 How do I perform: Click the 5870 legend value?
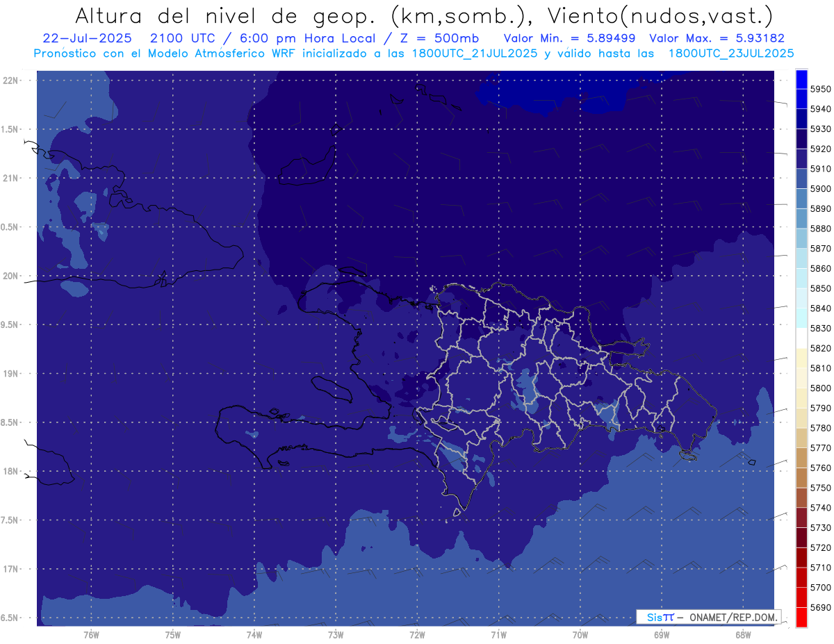pyautogui.click(x=820, y=249)
